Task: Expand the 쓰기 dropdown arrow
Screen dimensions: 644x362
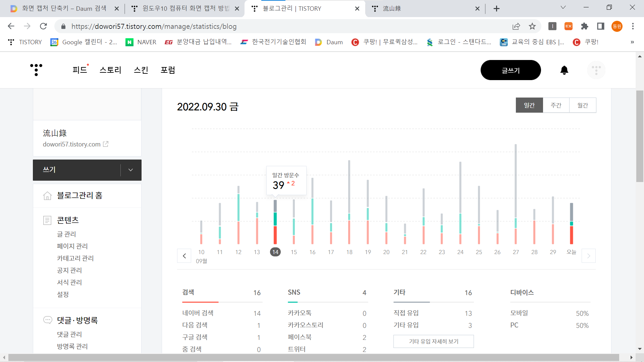Action: click(131, 170)
